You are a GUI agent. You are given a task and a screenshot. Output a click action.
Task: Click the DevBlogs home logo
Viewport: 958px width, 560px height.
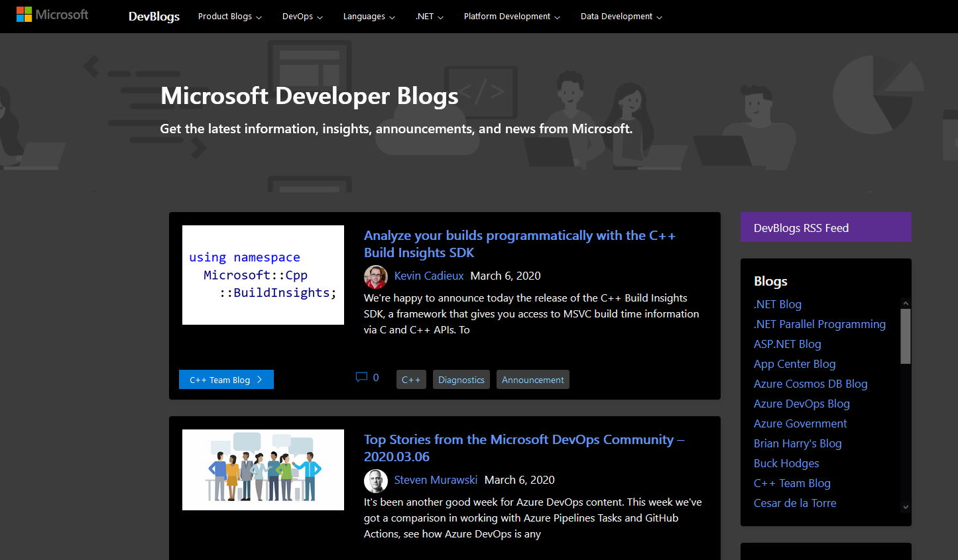point(154,17)
